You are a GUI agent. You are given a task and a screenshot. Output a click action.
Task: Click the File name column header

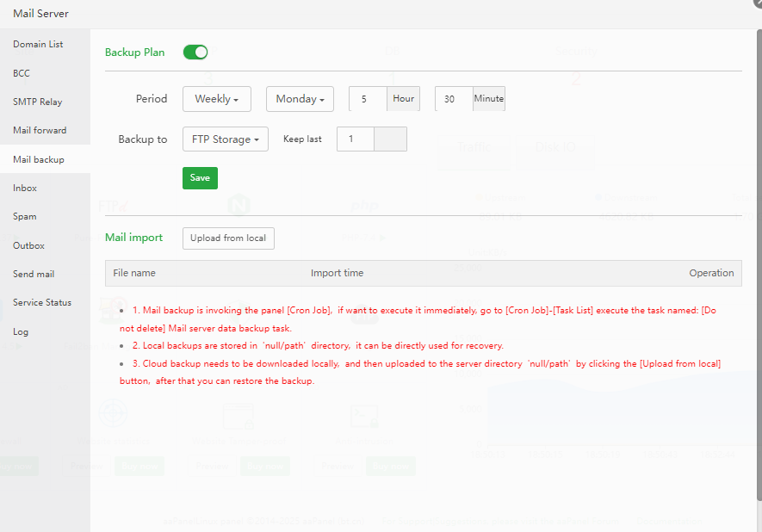134,273
